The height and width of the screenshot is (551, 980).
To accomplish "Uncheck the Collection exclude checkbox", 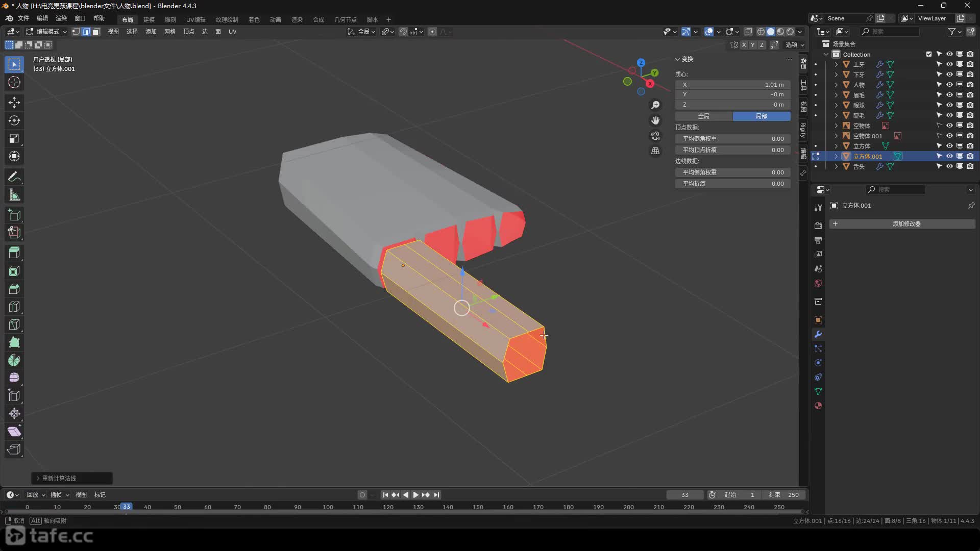I will [929, 54].
